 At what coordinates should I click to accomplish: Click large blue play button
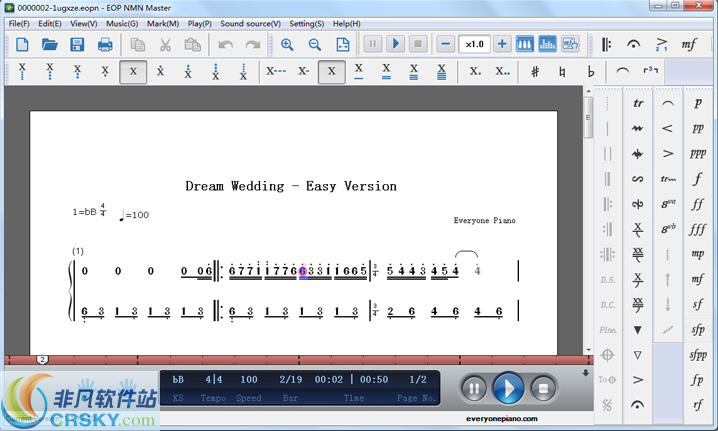pos(508,388)
